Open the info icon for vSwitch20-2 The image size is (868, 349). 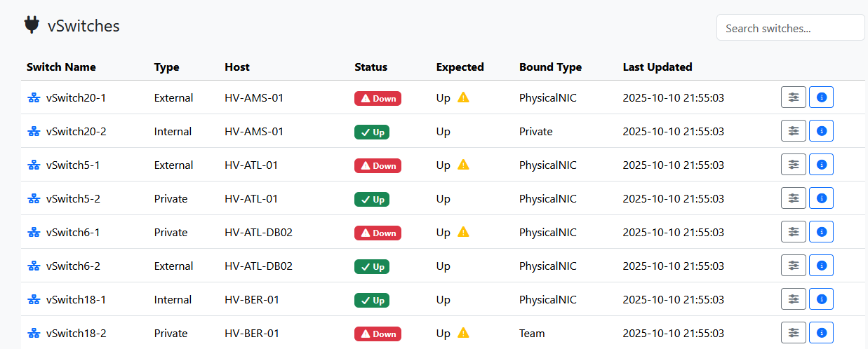pos(821,131)
